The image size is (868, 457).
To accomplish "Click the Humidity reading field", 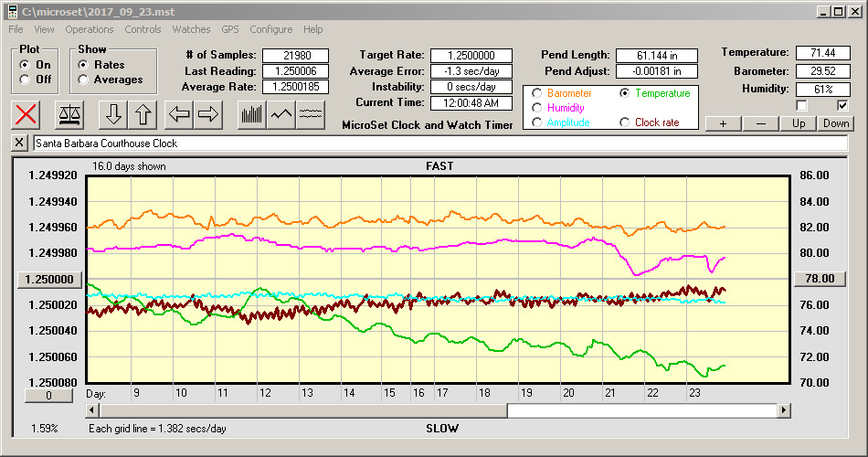I will (822, 90).
